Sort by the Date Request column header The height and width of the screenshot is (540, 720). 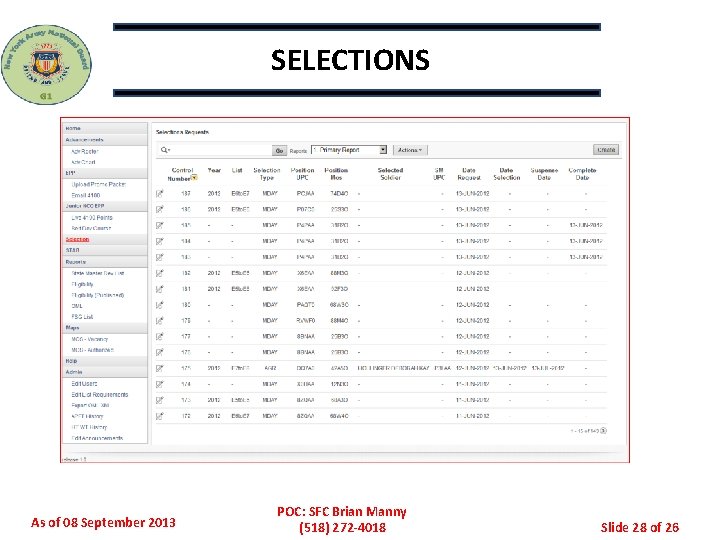469,174
